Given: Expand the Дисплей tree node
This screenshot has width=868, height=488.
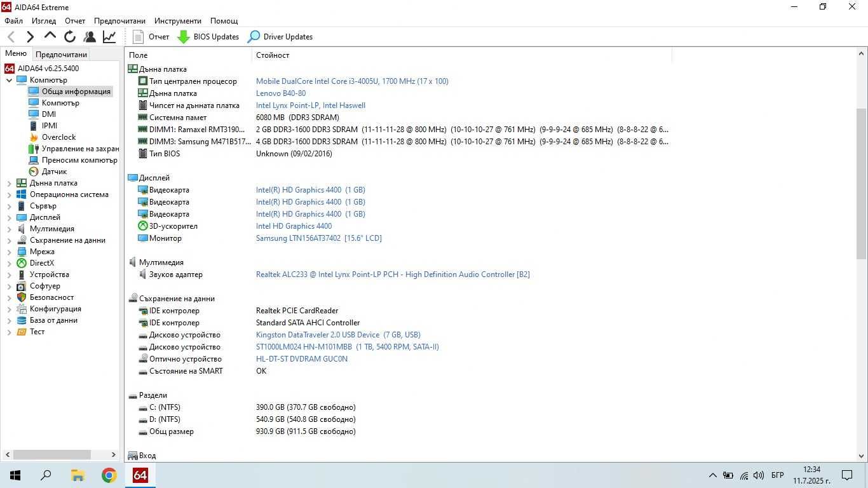Looking at the screenshot, I should click(x=10, y=217).
